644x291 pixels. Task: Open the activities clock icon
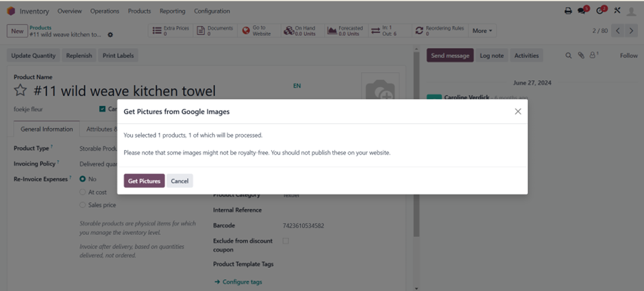(600, 11)
